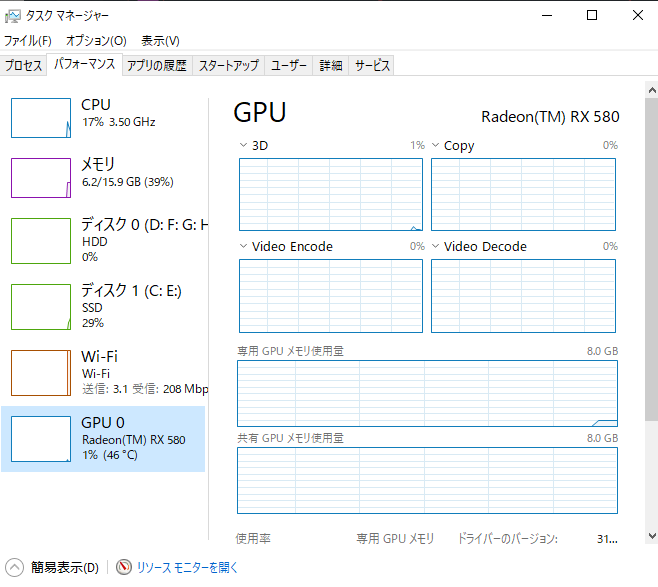Select the メモリ usage graph in sidebar
Viewport: 658px width, 587px height.
point(41,177)
